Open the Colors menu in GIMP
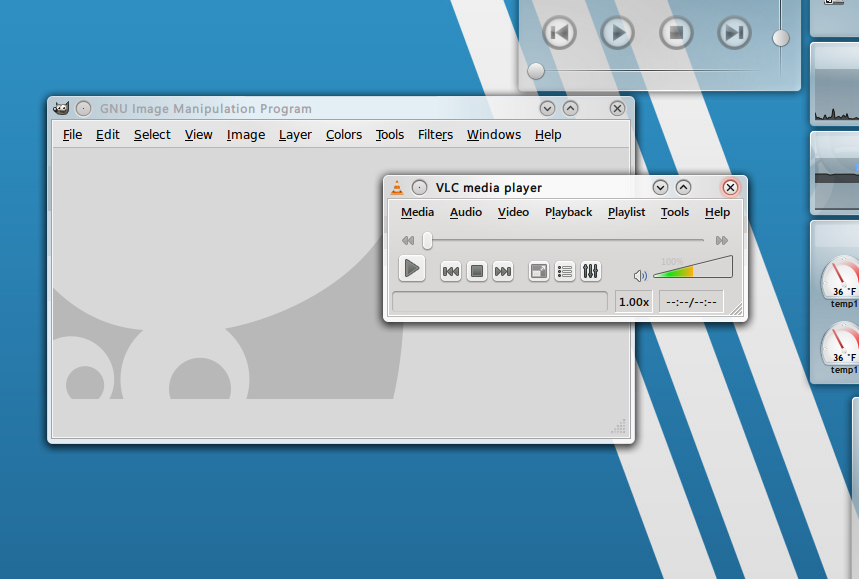The image size is (859, 579). [344, 135]
